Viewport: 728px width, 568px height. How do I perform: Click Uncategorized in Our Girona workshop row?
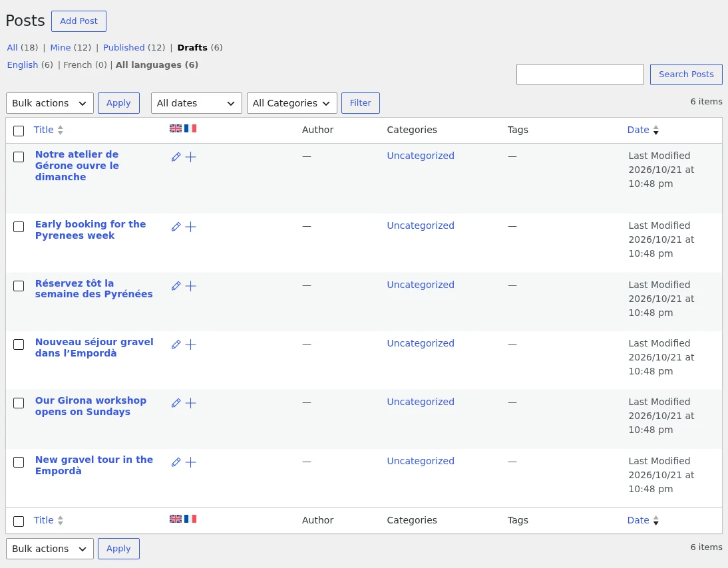pyautogui.click(x=421, y=402)
